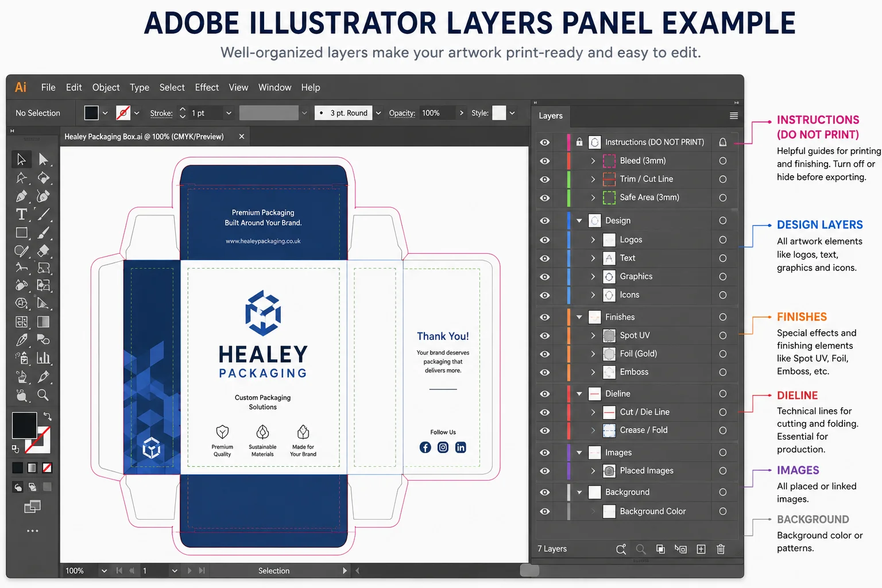Viewport: 882px width, 588px height.
Task: Swap fill and stroke colors
Action: pyautogui.click(x=48, y=416)
